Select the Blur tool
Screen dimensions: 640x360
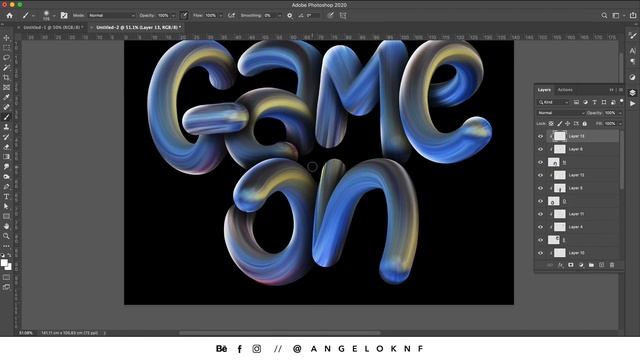click(6, 167)
